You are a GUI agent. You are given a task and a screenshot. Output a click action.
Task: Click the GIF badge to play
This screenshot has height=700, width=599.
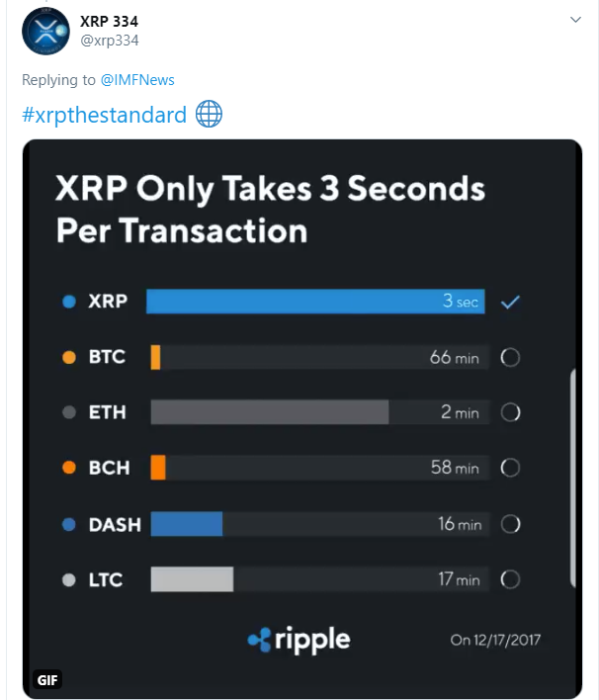47,680
